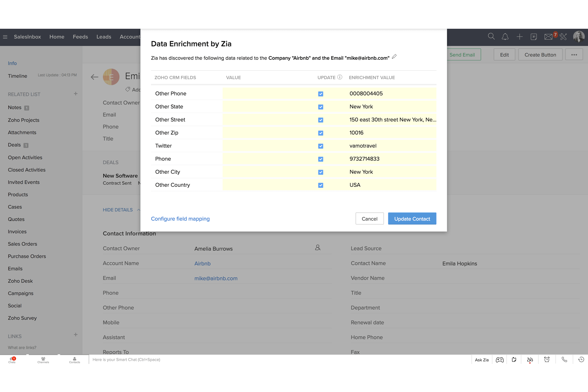The image size is (588, 392).
Task: Collapse the HIDE DETAILS section
Action: (x=121, y=210)
